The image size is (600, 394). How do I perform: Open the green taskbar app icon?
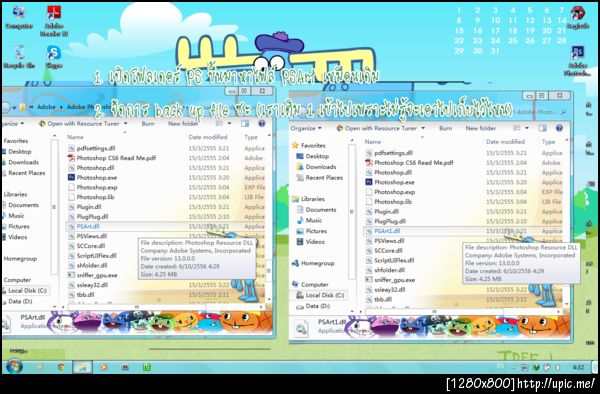pos(147,367)
